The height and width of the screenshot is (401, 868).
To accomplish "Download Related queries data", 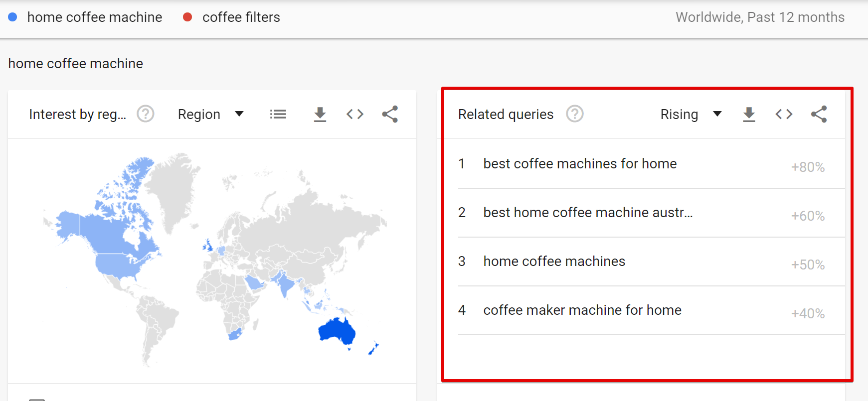I will point(749,115).
